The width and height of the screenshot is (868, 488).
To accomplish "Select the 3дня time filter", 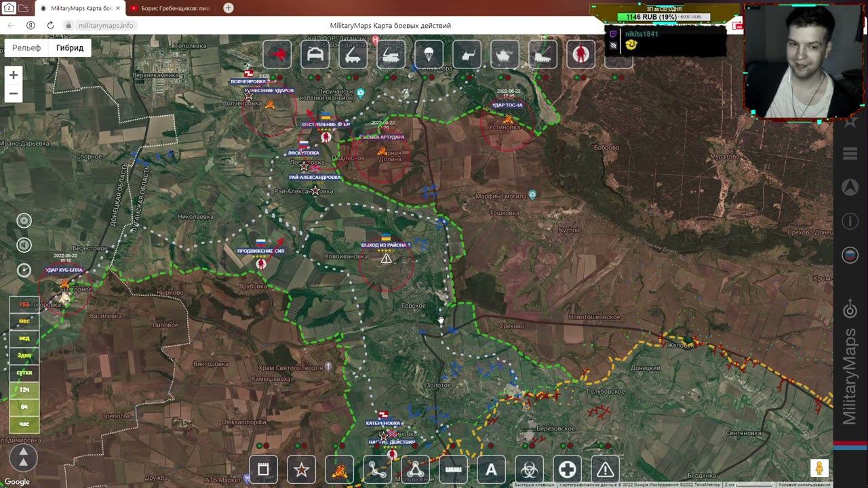I will pyautogui.click(x=24, y=355).
